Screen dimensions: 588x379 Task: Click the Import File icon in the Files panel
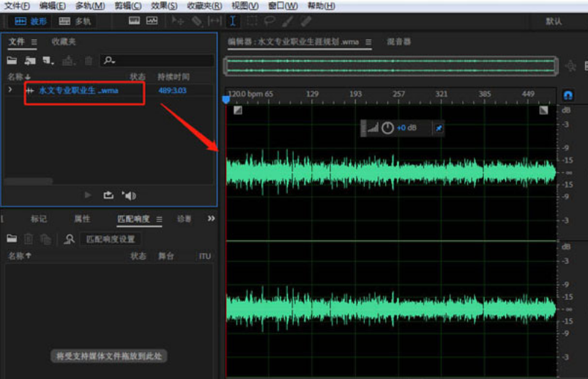point(30,60)
